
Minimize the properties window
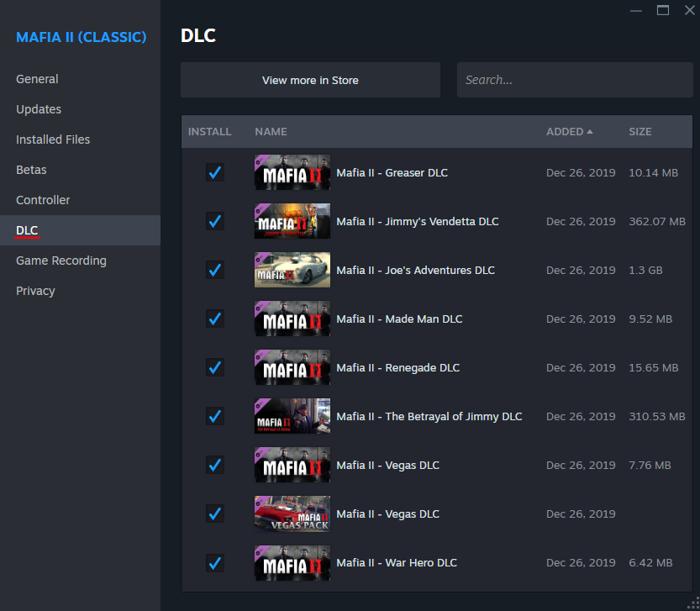[x=635, y=10]
